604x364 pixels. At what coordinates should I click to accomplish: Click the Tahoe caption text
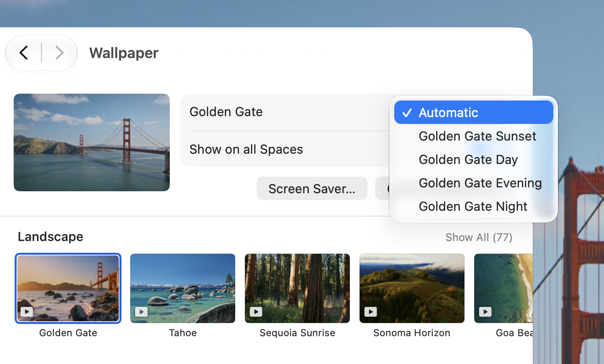click(183, 333)
